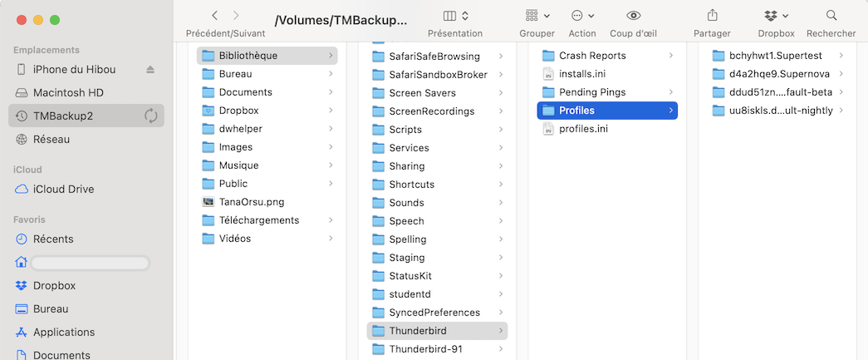Image resolution: width=868 pixels, height=360 pixels.
Task: Click the Rechercher magnifying glass
Action: [831, 16]
